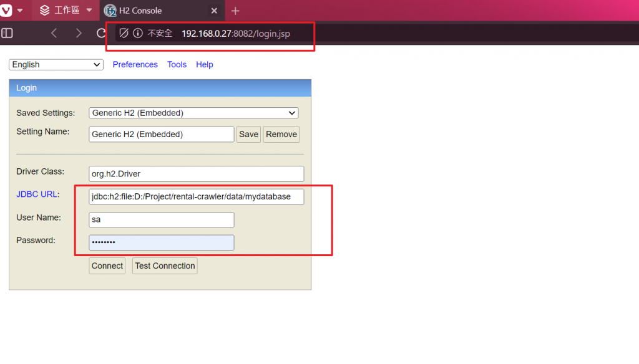Click the JDBC URL input field

click(x=196, y=197)
